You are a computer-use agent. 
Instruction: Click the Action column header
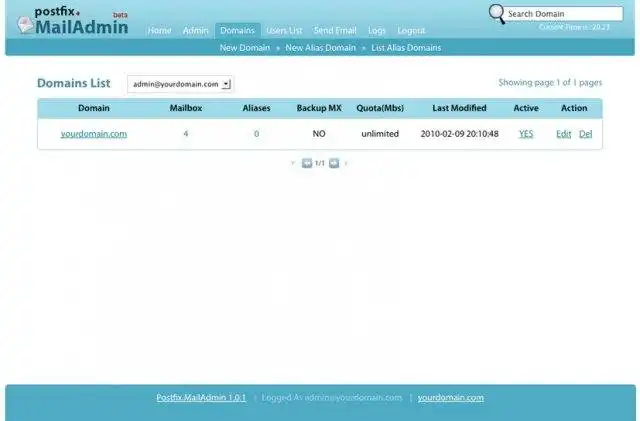574,108
